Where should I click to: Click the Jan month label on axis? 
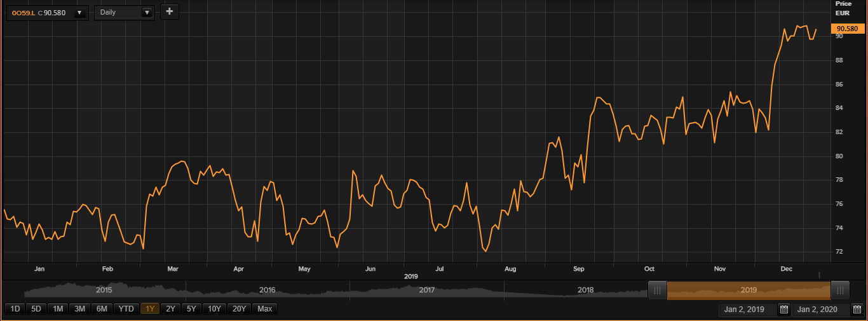coord(39,270)
